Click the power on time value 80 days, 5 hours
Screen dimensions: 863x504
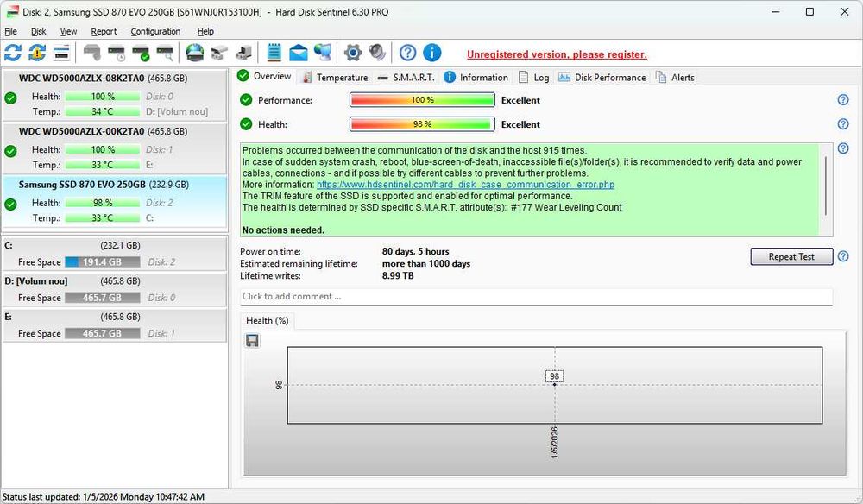[416, 251]
